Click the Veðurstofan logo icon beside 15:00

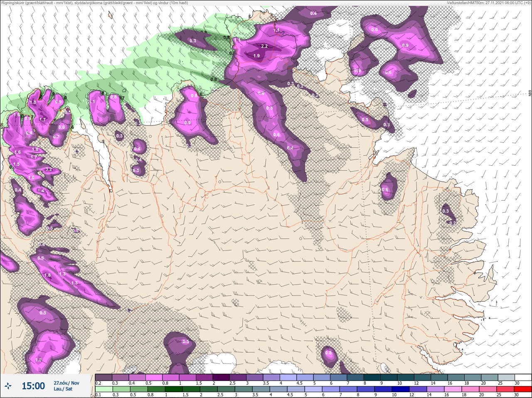click(8, 386)
